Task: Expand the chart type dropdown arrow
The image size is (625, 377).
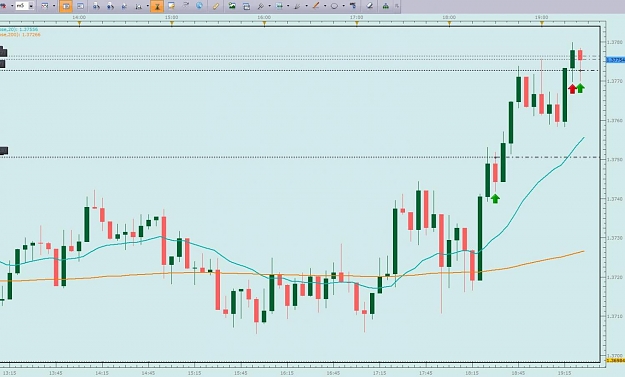Action: 54,6
